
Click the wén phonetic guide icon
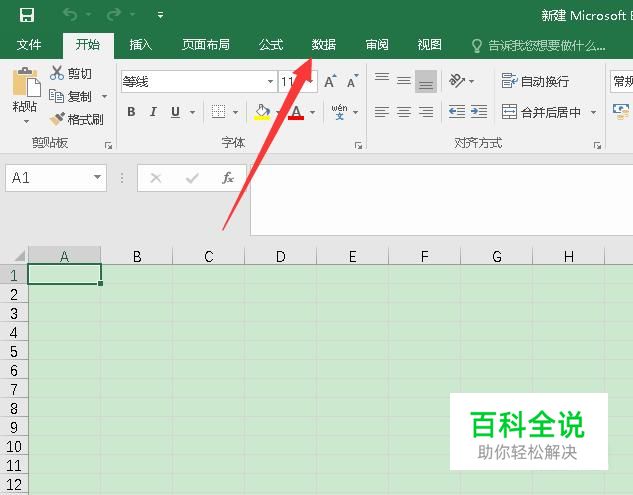pyautogui.click(x=339, y=112)
